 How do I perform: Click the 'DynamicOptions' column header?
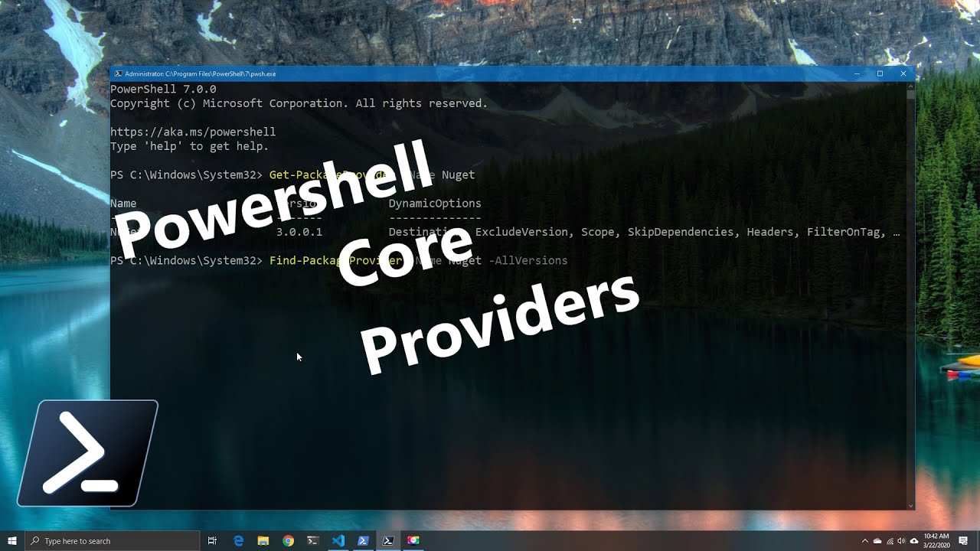tap(435, 204)
